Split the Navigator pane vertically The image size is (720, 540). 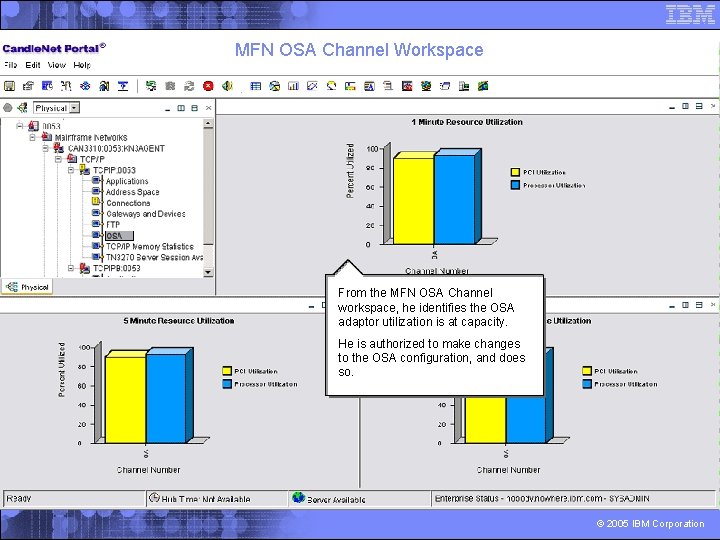(181, 108)
